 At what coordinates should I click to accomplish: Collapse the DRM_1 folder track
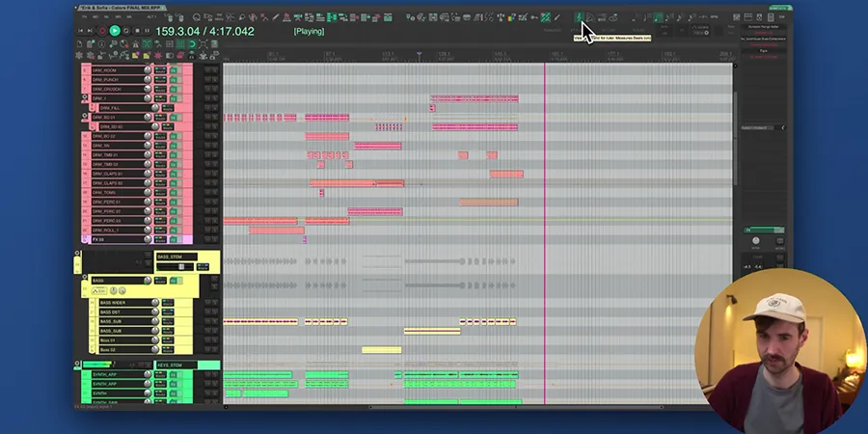click(x=85, y=96)
